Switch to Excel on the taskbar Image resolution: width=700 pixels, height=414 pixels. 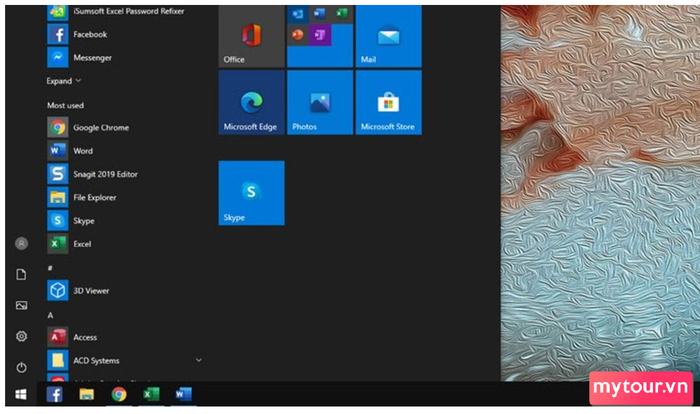coord(151,394)
